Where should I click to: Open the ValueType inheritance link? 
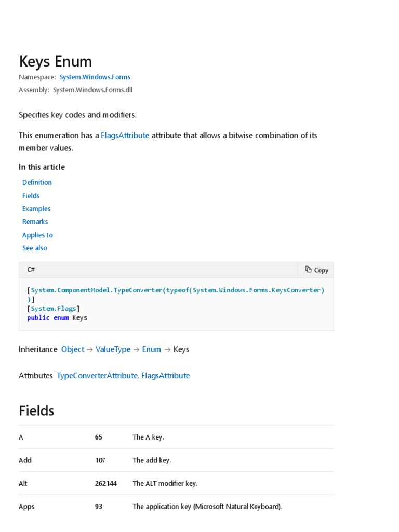(113, 349)
